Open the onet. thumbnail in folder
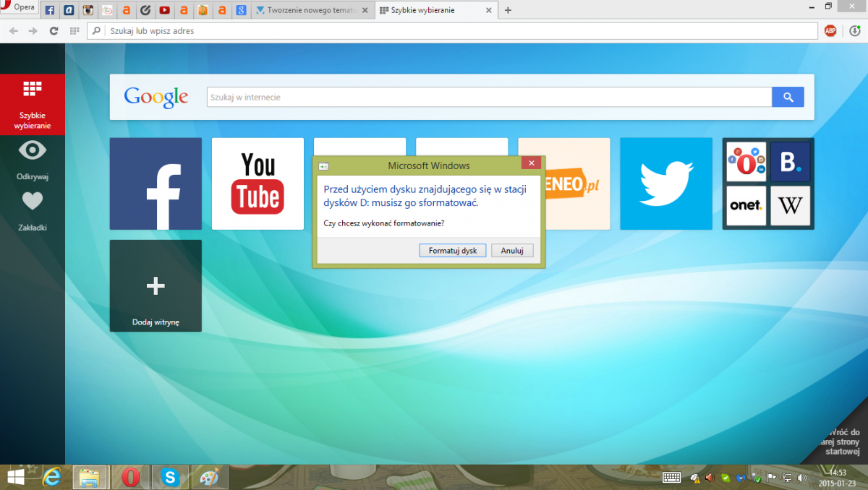The image size is (868, 490). [x=746, y=206]
